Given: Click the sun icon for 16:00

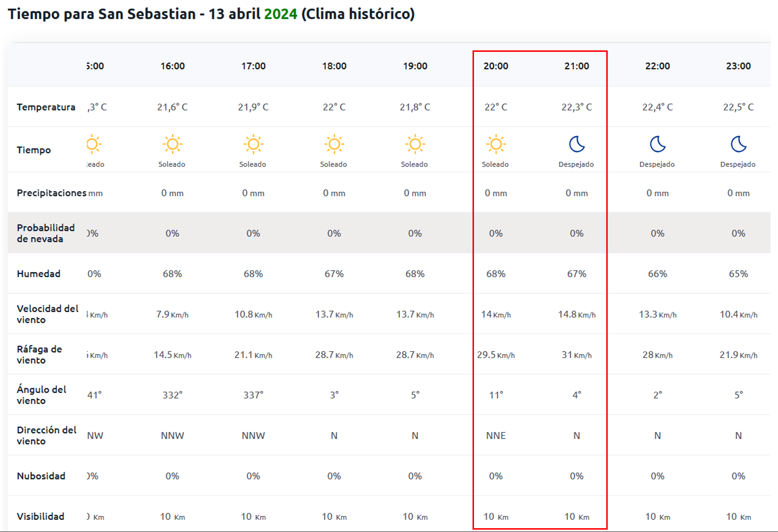Looking at the screenshot, I should tap(172, 144).
